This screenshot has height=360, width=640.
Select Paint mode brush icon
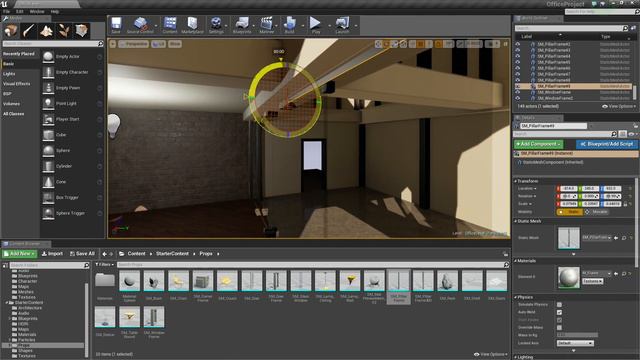[x=29, y=31]
